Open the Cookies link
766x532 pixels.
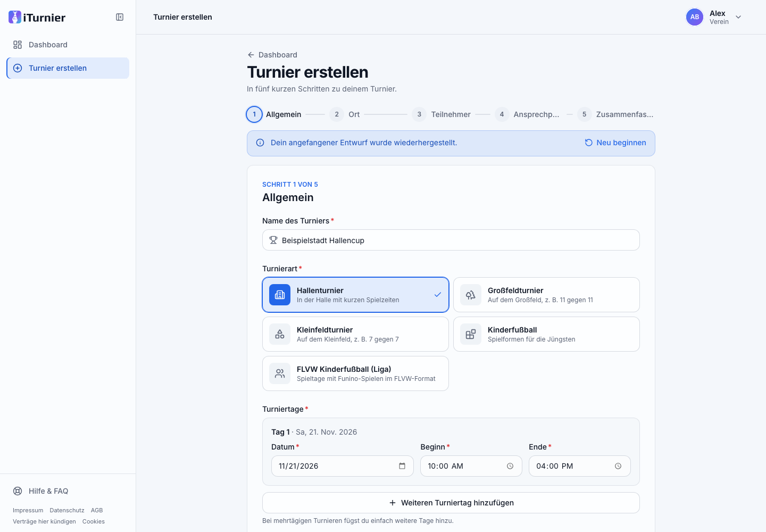pos(94,521)
